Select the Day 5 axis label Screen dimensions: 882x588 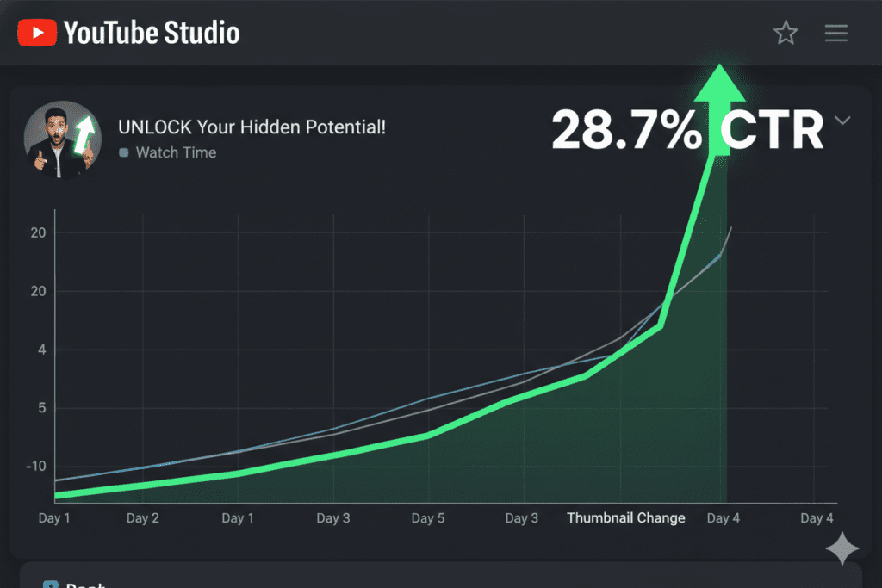pos(428,518)
